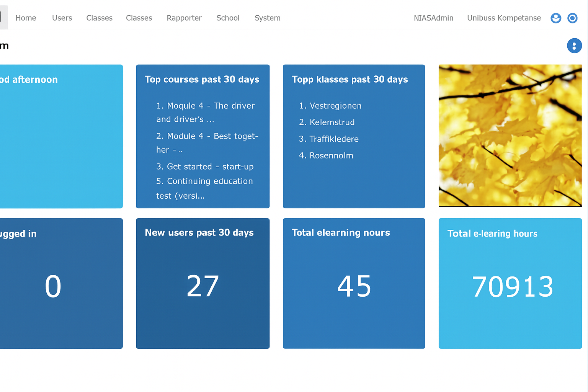Click the Unibuss Kompetanse link
This screenshot has width=588, height=392.
pyautogui.click(x=504, y=18)
